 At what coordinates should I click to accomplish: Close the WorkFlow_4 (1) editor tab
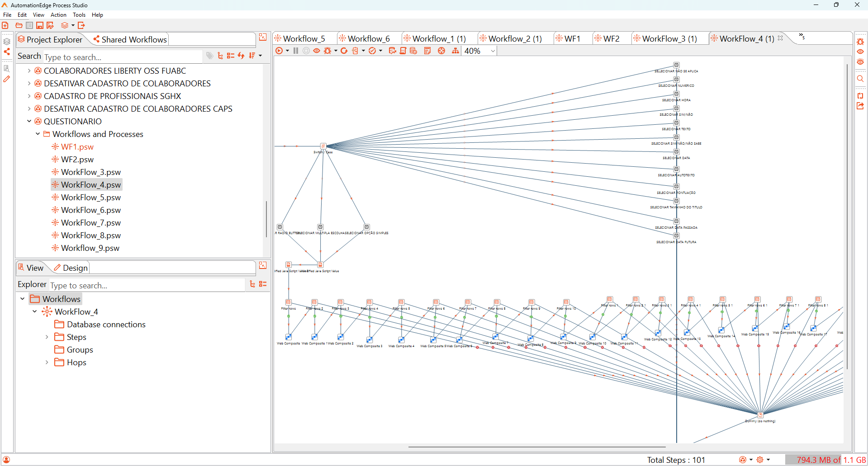coord(780,38)
